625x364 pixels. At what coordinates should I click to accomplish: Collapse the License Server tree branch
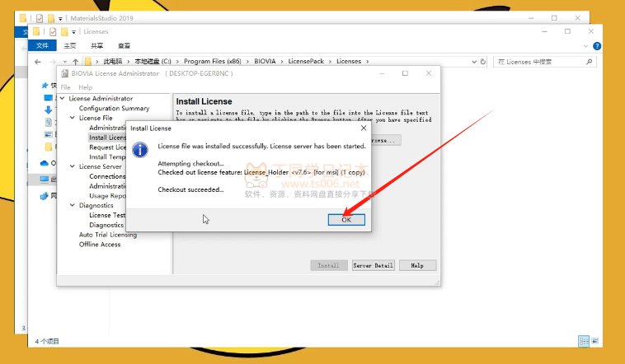[x=72, y=166]
